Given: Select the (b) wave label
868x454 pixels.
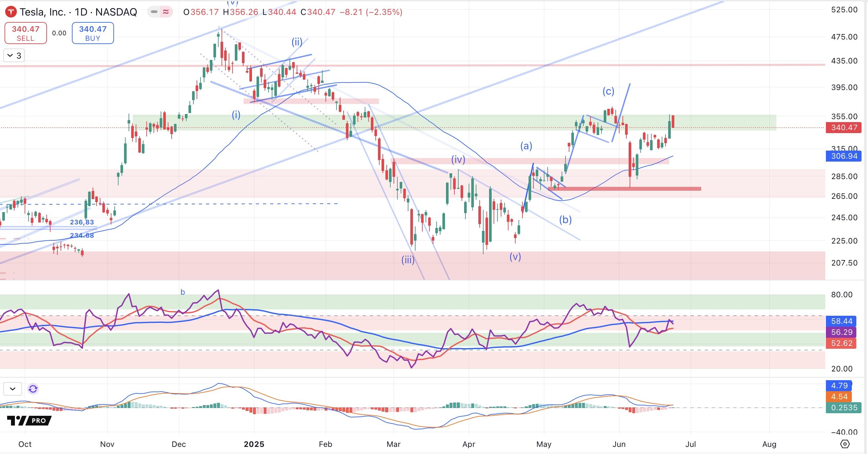Looking at the screenshot, I should [x=565, y=220].
